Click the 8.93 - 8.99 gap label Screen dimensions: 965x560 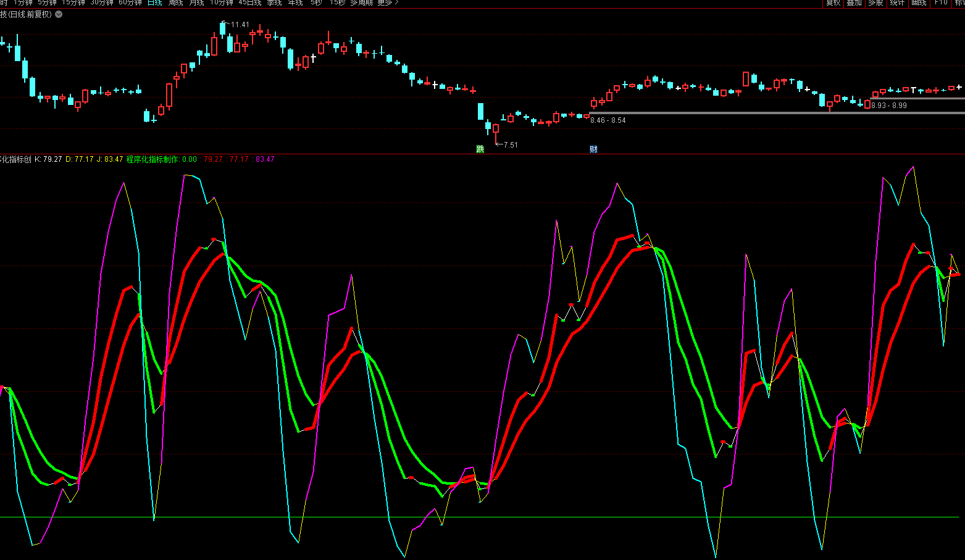tap(889, 106)
